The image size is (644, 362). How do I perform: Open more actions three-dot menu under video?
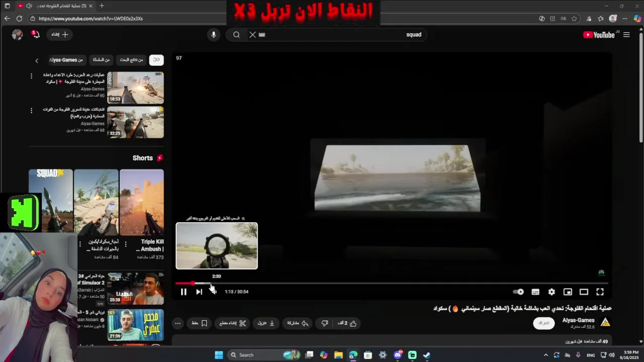pos(178,323)
